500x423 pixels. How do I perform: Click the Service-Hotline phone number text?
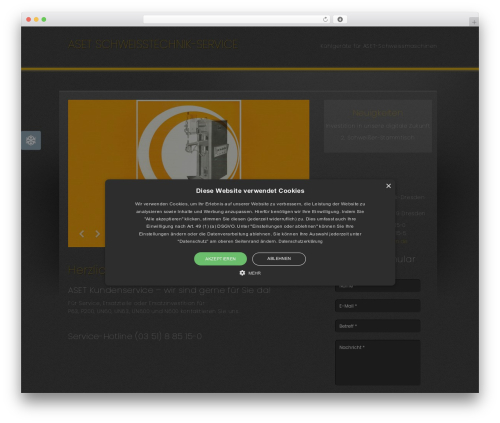135,336
